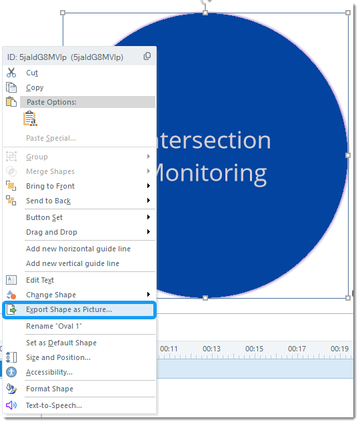Open the Drag and Drop menu entry
Viewport: 360px width, 424px height.
click(79, 232)
